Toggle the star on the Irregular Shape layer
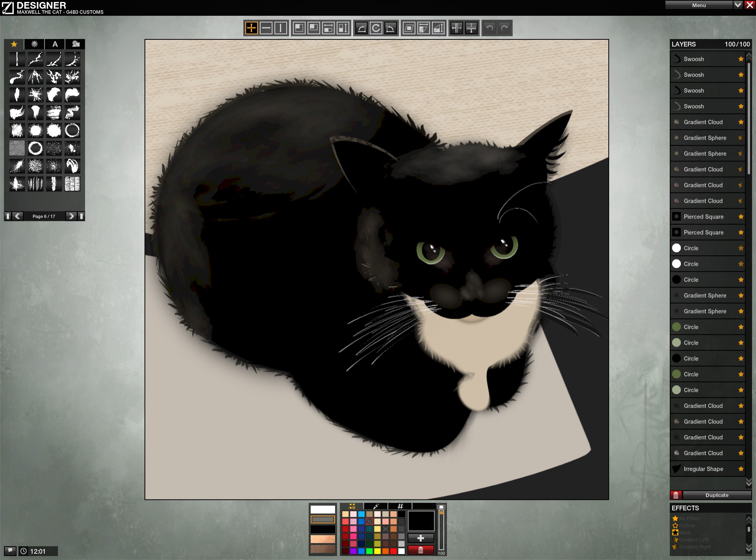Image resolution: width=756 pixels, height=560 pixels. [741, 469]
